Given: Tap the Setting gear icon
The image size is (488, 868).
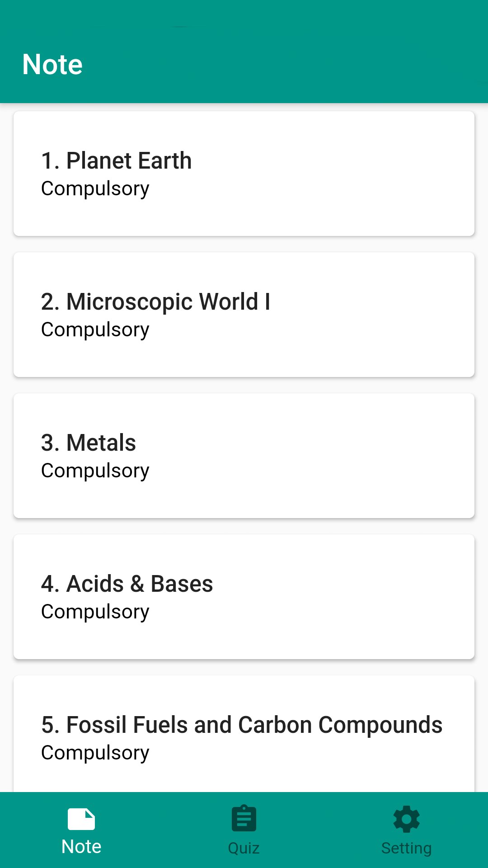Looking at the screenshot, I should [406, 819].
